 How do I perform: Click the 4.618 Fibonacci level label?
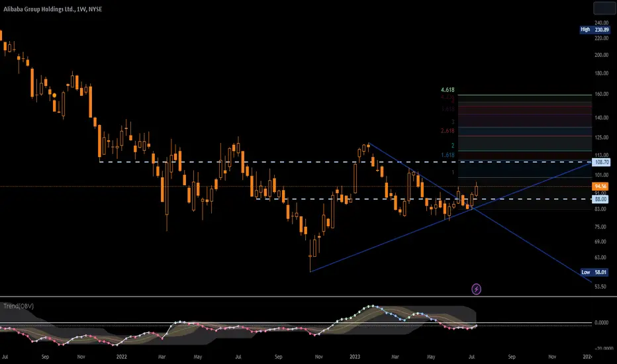[448, 90]
